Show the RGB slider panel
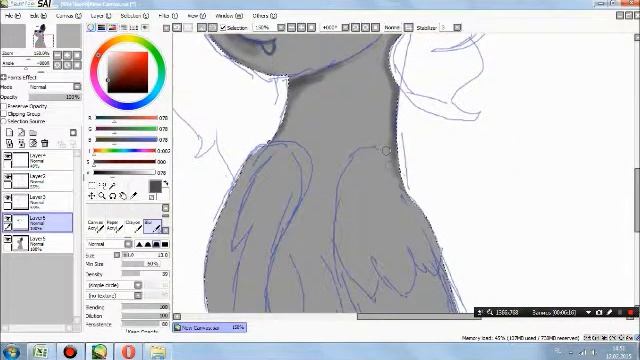Screen dimensions: 640x360 coord(101,27)
